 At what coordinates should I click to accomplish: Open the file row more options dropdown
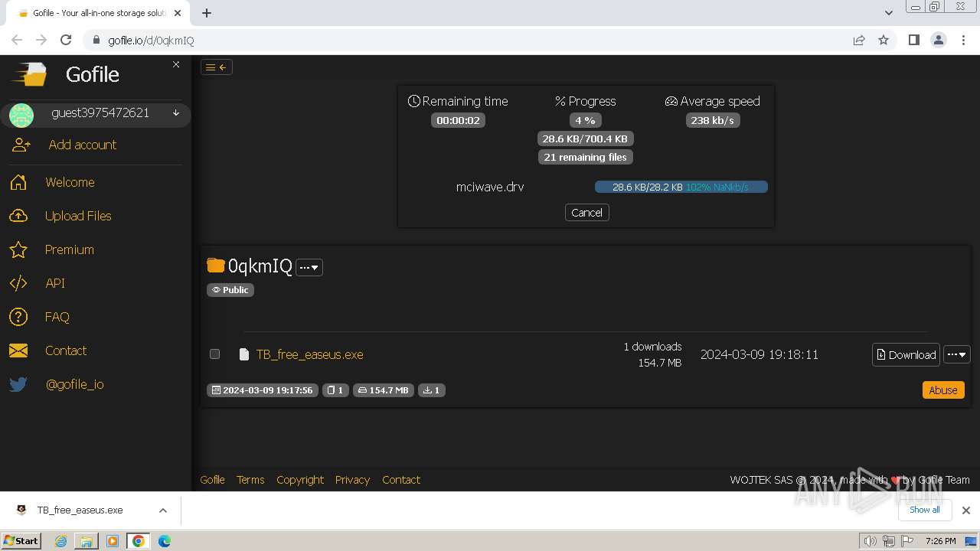click(x=957, y=354)
